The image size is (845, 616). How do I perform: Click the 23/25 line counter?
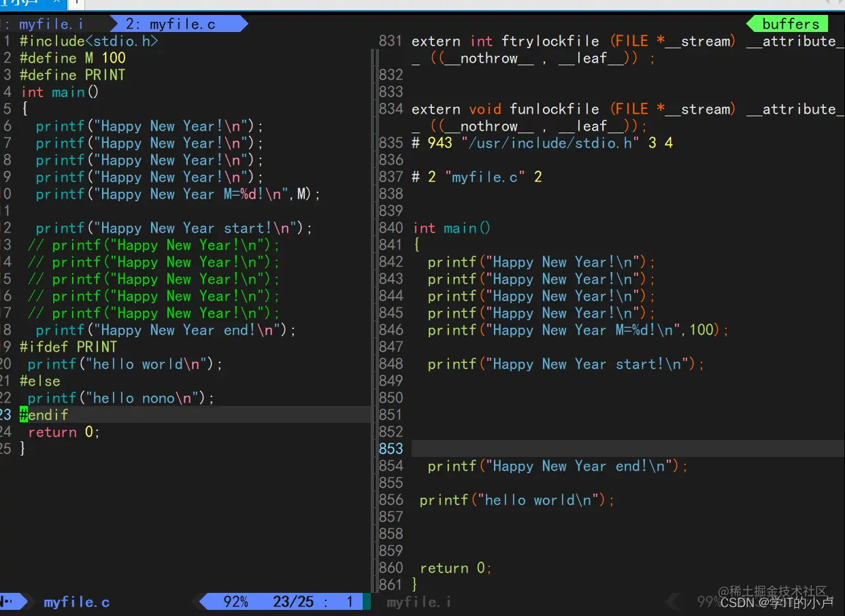click(293, 602)
